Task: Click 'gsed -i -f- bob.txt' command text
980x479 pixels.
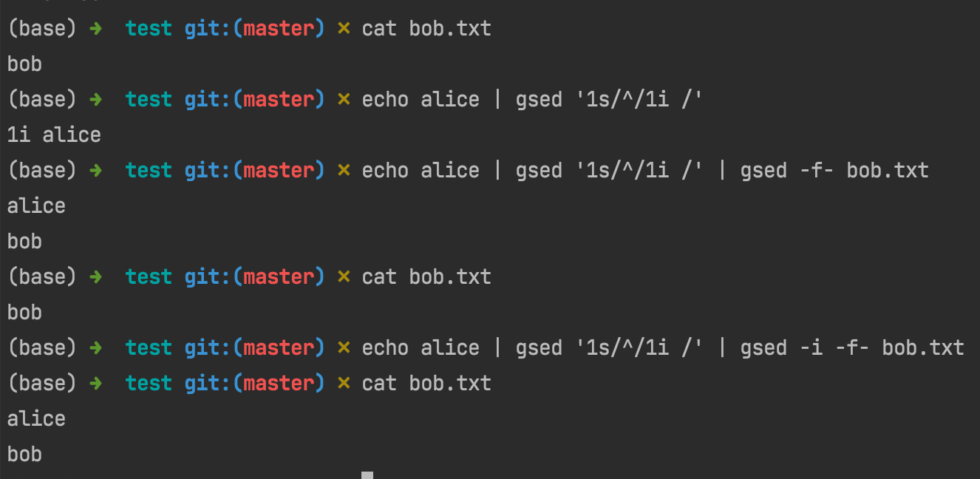Action: coord(853,348)
